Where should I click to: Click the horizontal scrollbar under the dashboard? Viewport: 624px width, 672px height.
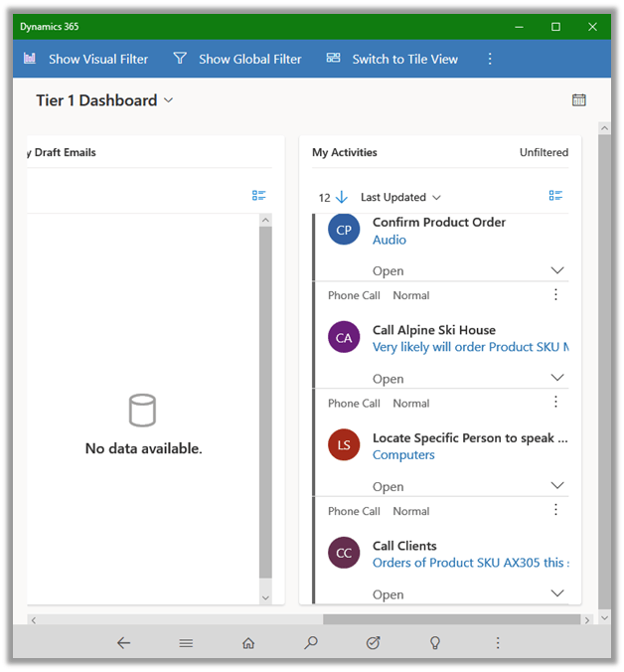pyautogui.click(x=457, y=619)
